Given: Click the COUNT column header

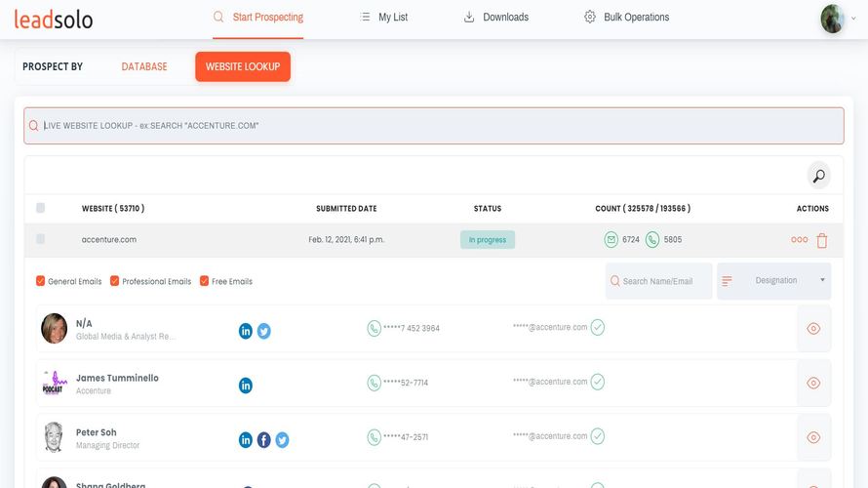Looking at the screenshot, I should [643, 208].
